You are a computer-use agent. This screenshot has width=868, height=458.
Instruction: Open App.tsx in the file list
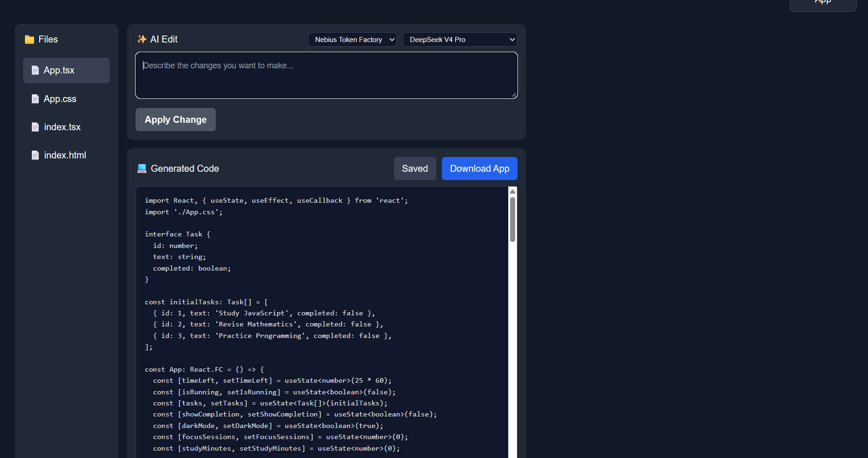(x=66, y=70)
